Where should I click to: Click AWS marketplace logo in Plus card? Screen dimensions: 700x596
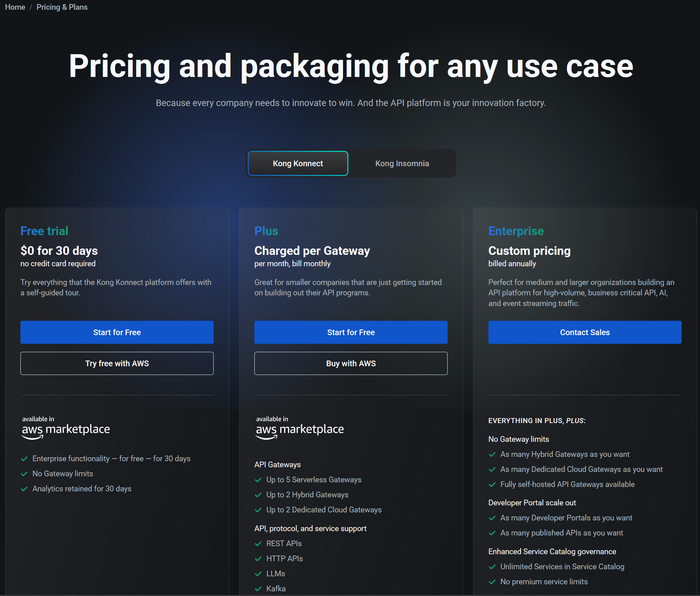pos(300,428)
